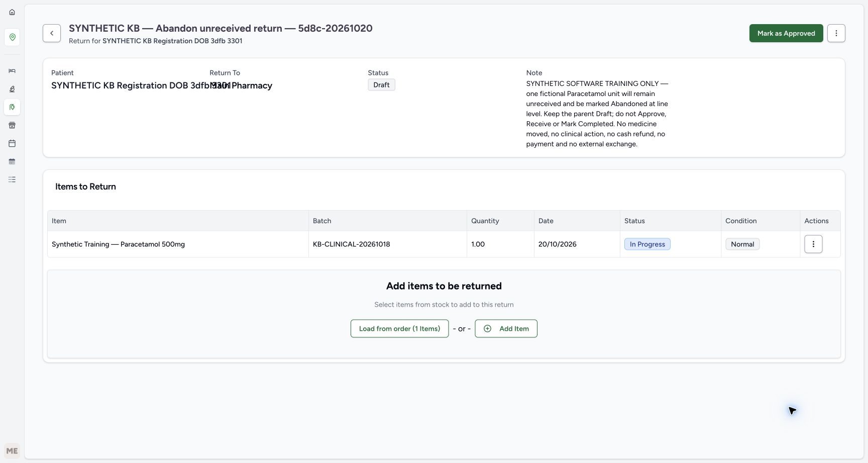Open the filled gray calendar sidebar icon
The image size is (868, 463).
coord(12,161)
